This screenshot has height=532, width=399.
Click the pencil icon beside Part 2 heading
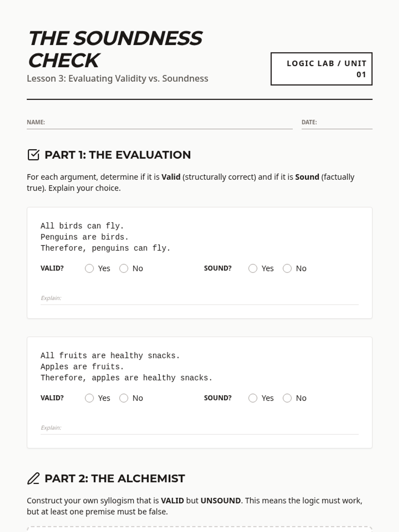(33, 478)
